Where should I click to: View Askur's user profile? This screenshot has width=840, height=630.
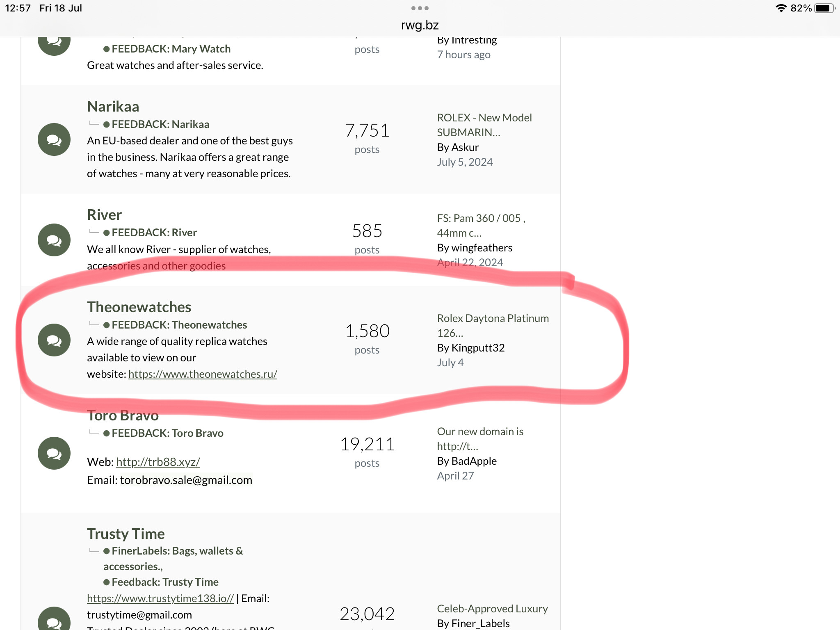465,147
